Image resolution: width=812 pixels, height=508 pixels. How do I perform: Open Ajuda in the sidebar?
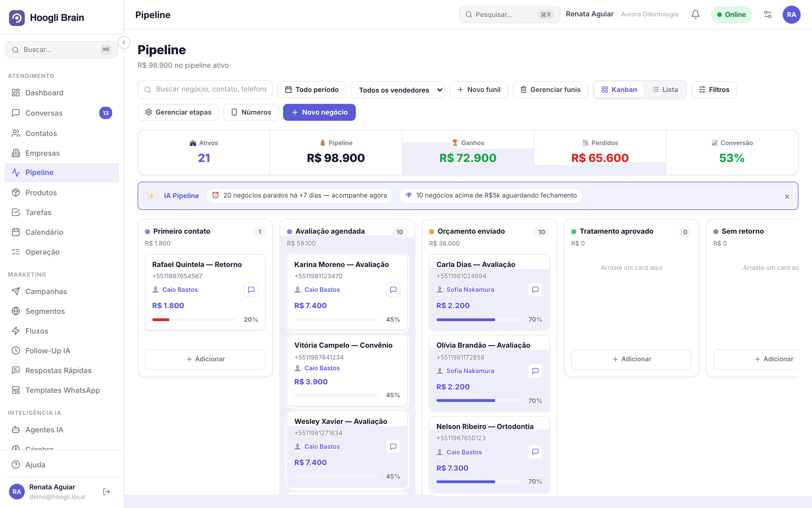[x=62, y=465]
